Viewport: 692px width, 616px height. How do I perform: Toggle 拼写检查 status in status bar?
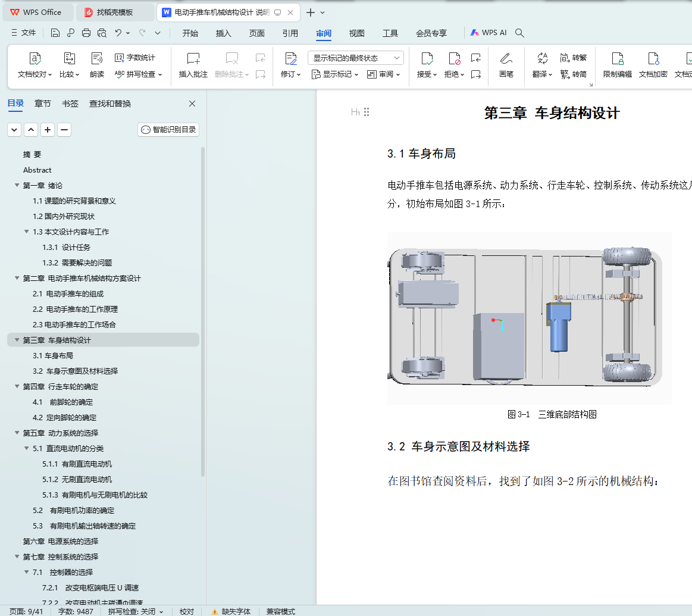136,611
